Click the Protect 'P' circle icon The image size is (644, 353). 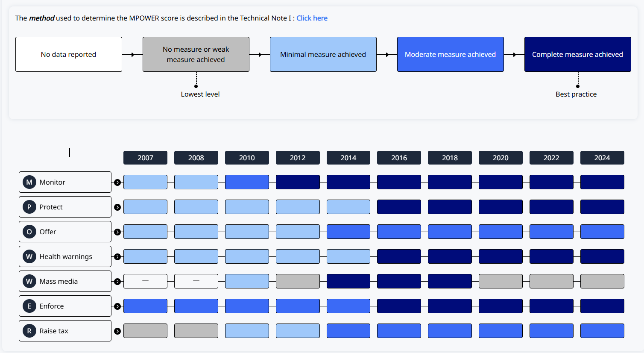coord(29,207)
